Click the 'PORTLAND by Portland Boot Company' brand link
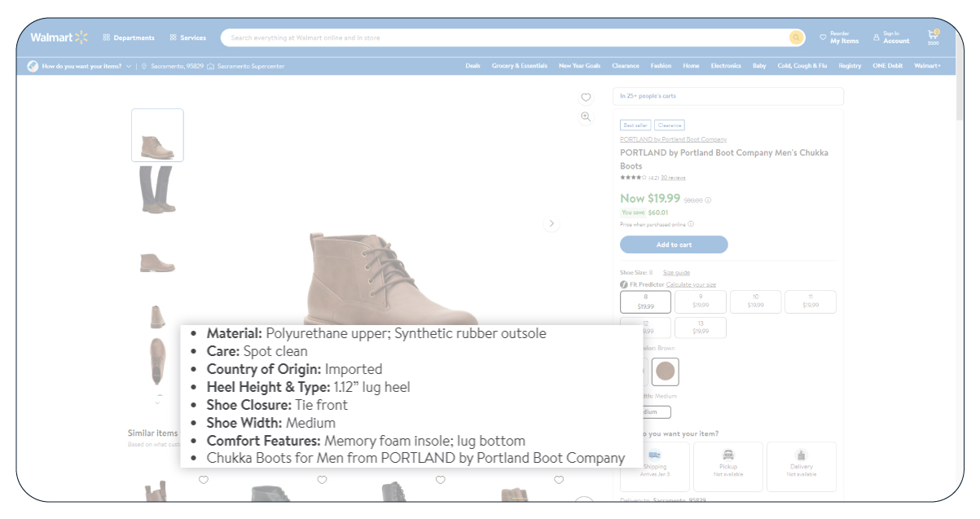980x519 pixels. coord(673,139)
